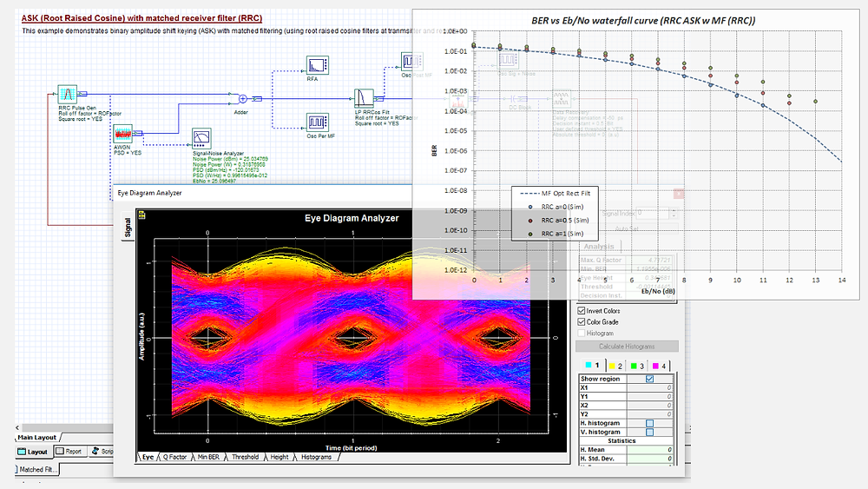868x489 pixels.
Task: Open the RFA analyzer block icon
Action: 317,65
